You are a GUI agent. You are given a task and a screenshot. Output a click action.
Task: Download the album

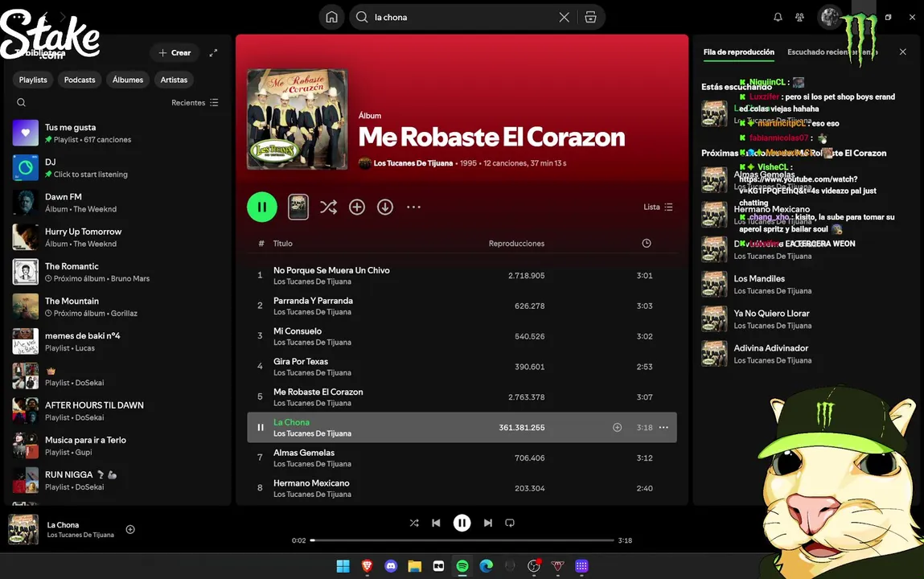click(x=385, y=207)
